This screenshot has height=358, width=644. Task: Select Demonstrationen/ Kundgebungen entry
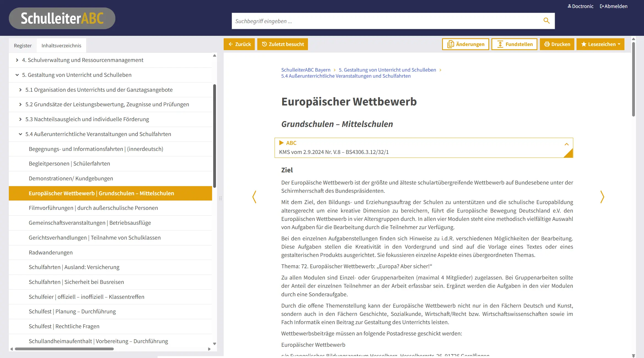pyautogui.click(x=110, y=178)
